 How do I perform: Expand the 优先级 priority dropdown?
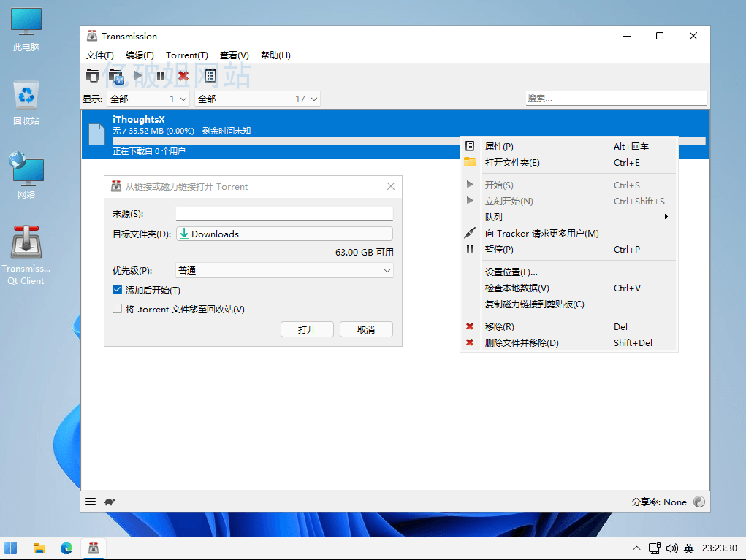pos(284,271)
